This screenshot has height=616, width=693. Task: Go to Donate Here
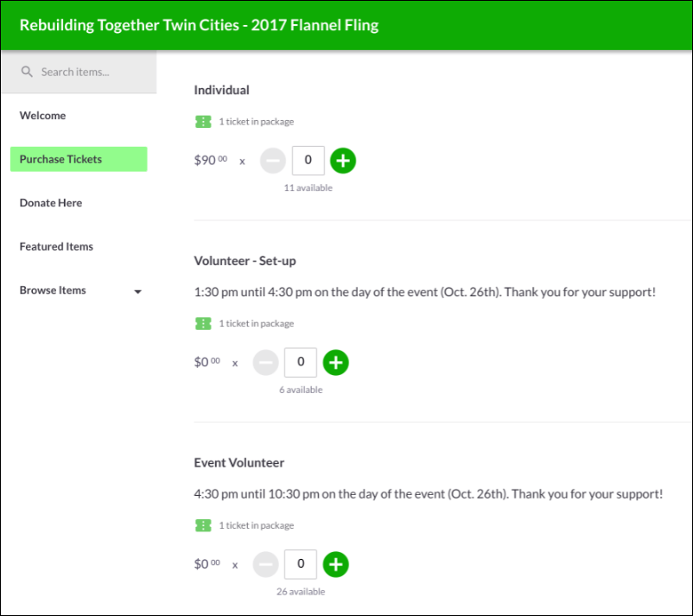51,203
